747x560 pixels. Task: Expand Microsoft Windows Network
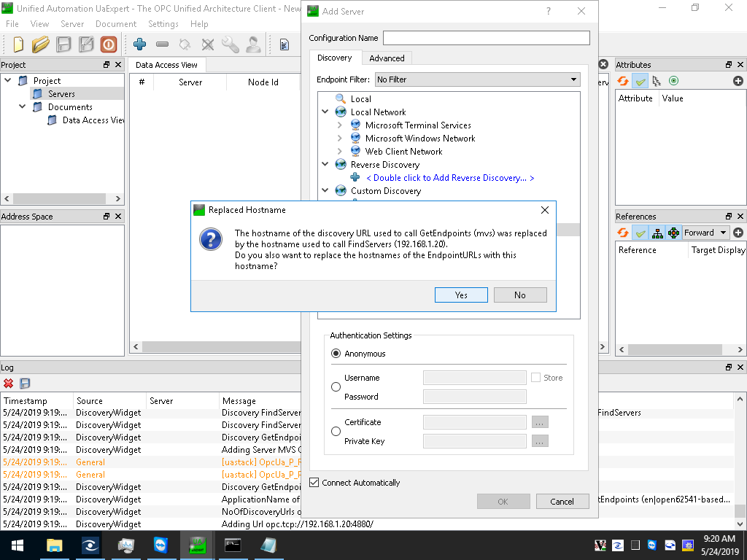pyautogui.click(x=339, y=138)
